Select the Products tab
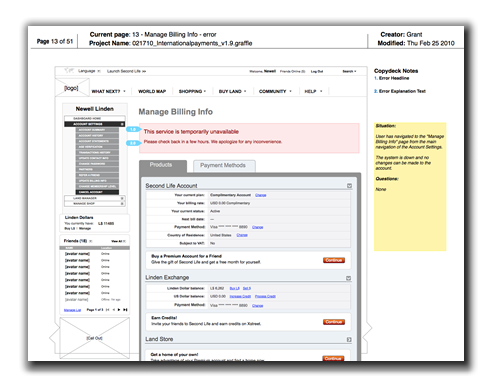 (x=163, y=166)
